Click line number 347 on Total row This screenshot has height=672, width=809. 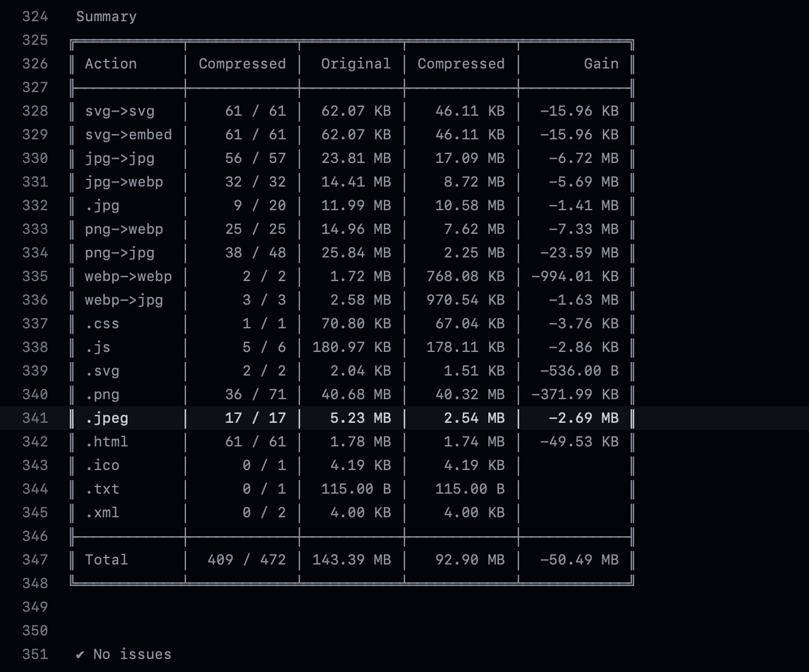pyautogui.click(x=35, y=560)
